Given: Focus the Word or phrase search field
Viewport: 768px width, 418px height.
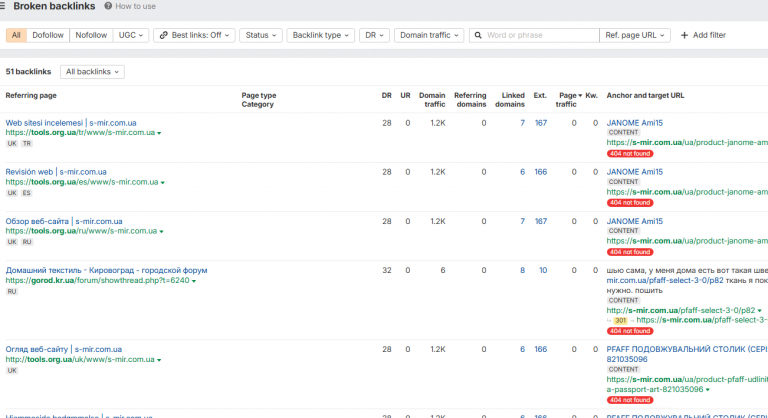Looking at the screenshot, I should tap(541, 35).
